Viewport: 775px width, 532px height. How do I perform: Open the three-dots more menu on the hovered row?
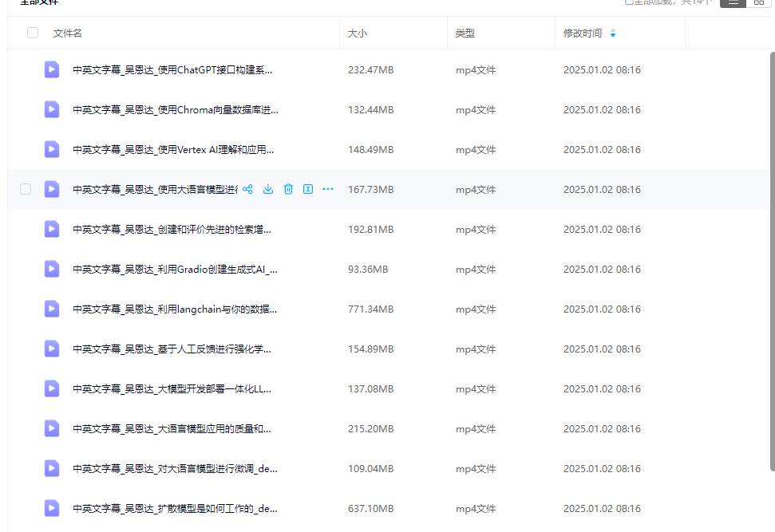[x=328, y=189]
